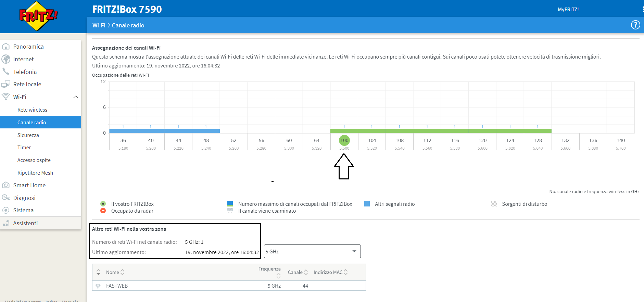
Task: Click the Sistema icon in sidebar
Action: (x=6, y=210)
